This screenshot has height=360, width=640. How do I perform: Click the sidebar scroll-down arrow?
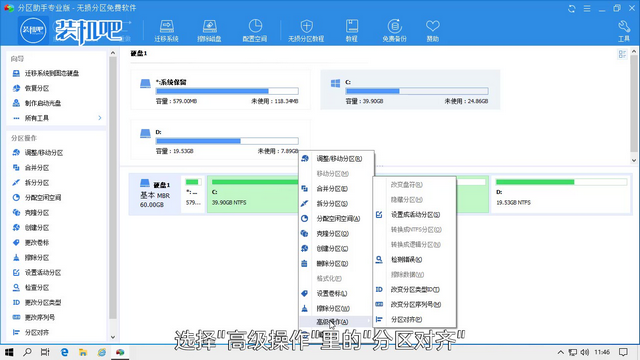113,337
